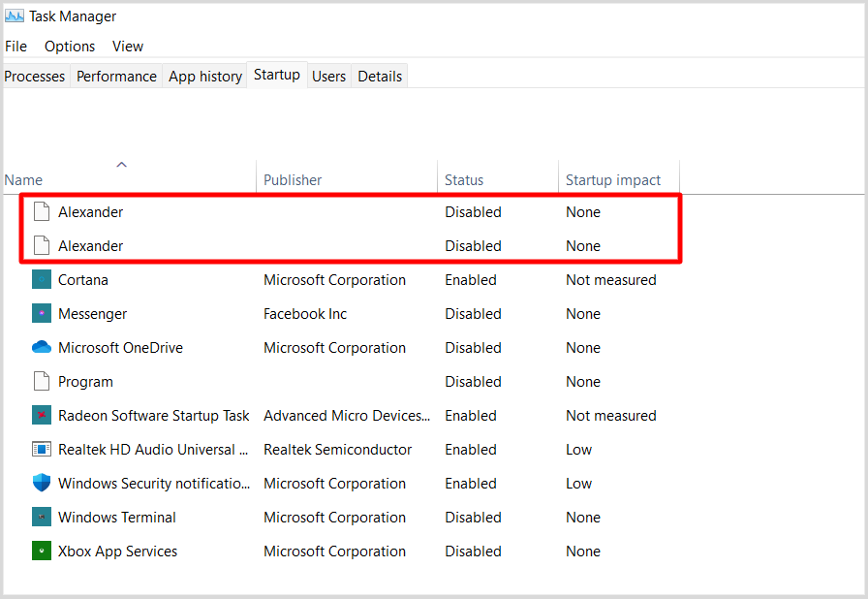
Task: Click the Task Manager title bar icon
Action: point(15,16)
